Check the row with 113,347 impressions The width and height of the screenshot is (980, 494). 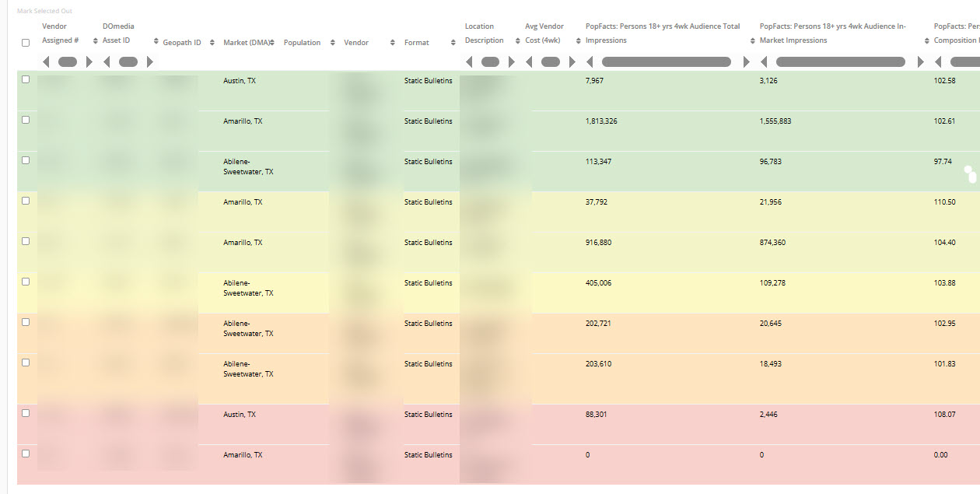pyautogui.click(x=26, y=160)
